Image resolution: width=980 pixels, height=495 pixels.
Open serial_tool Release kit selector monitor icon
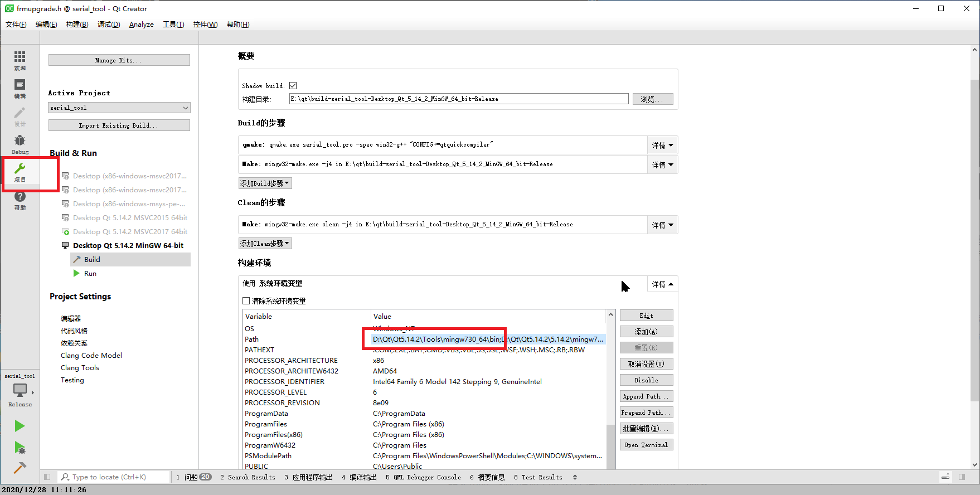(x=20, y=390)
